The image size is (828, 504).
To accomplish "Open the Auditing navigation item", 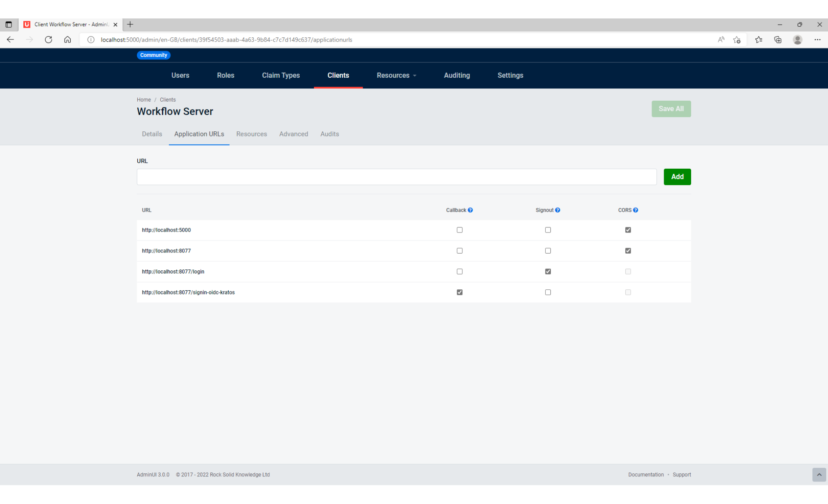I will point(457,75).
